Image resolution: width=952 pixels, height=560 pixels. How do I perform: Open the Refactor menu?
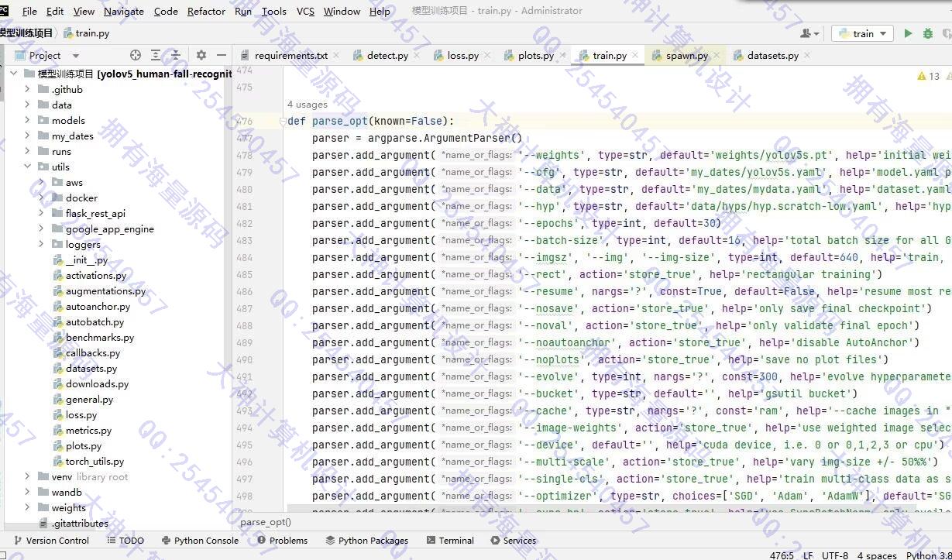click(206, 12)
